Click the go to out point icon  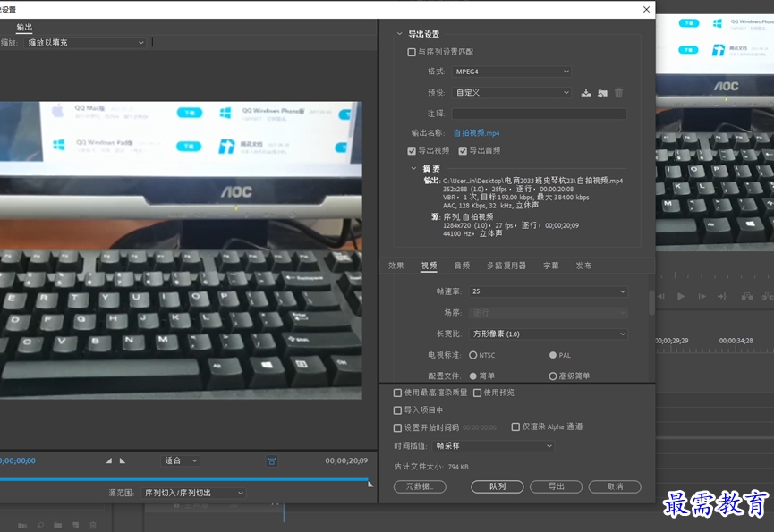722,296
